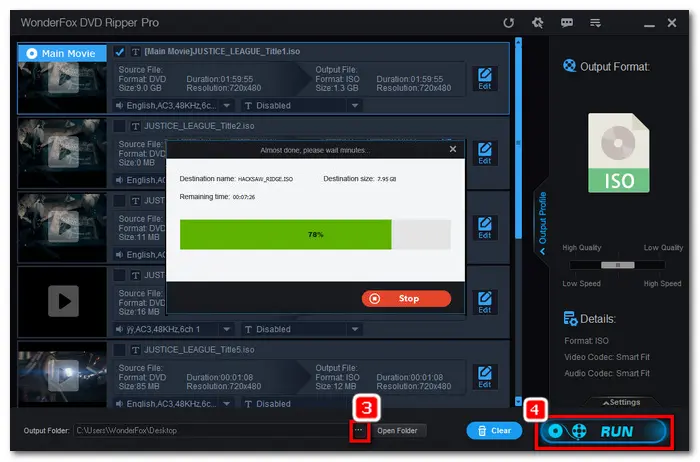Screen dimensions: 700x462
Task: Select the Main Movie label tab
Action: click(62, 54)
